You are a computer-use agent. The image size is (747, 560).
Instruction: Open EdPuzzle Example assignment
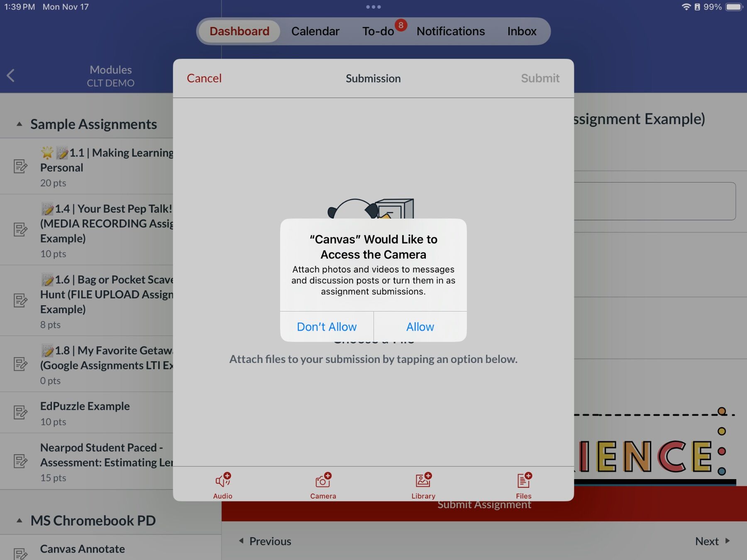[x=86, y=413]
